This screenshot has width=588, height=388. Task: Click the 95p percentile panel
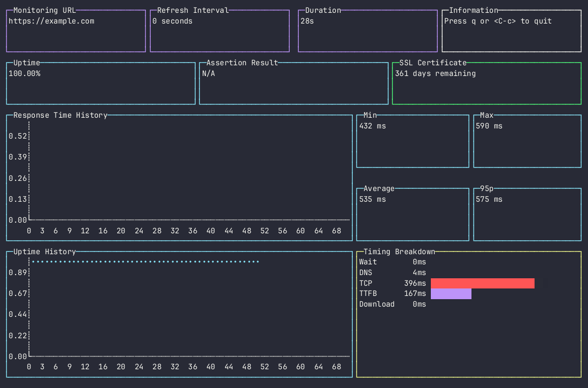[x=489, y=199]
